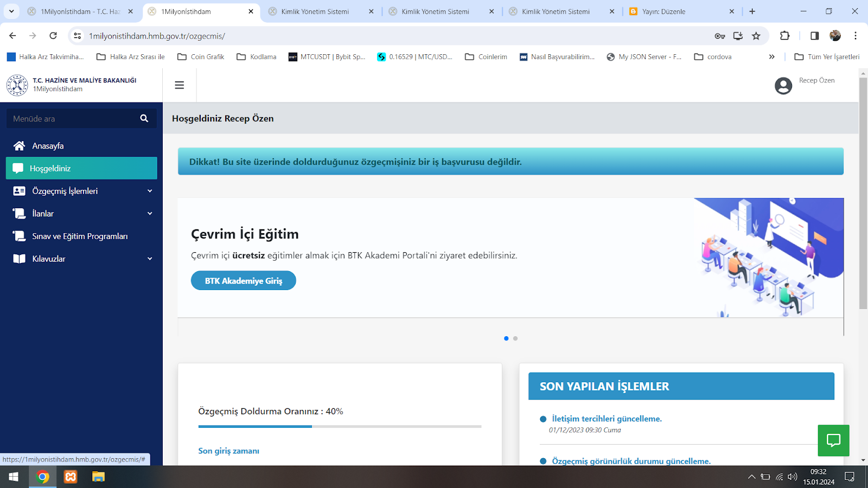
Task: Select the Hoşgeldiniz sidebar item
Action: (81, 168)
